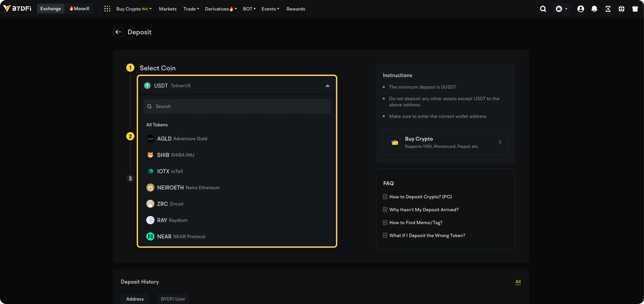The width and height of the screenshot is (644, 304).
Task: Open the language globe icon
Action: 621,9
